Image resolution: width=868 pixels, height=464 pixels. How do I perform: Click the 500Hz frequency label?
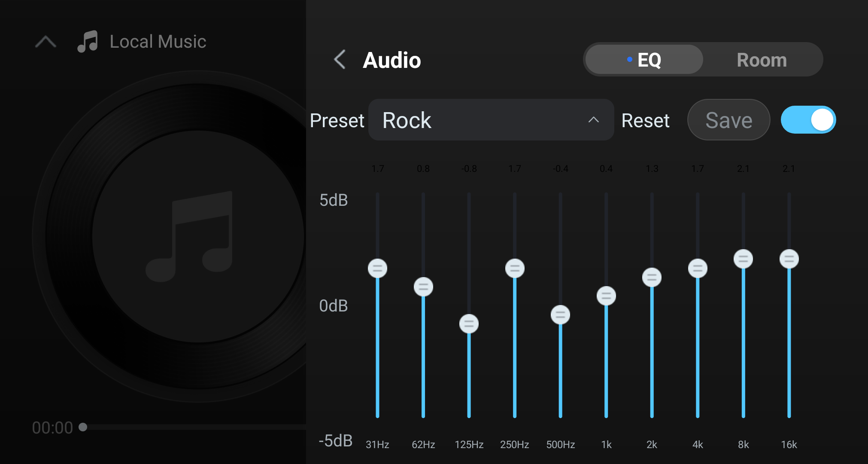coord(561,445)
